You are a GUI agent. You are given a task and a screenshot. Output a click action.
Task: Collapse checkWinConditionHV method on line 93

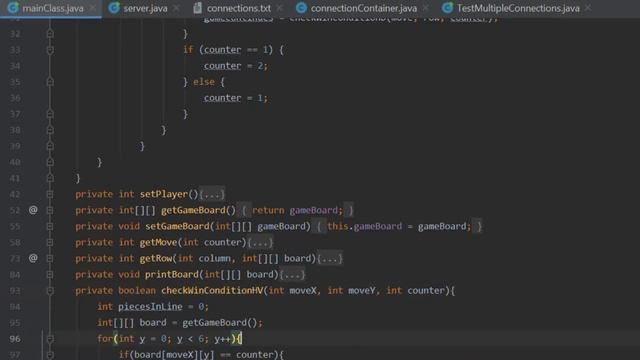pyautogui.click(x=50, y=291)
